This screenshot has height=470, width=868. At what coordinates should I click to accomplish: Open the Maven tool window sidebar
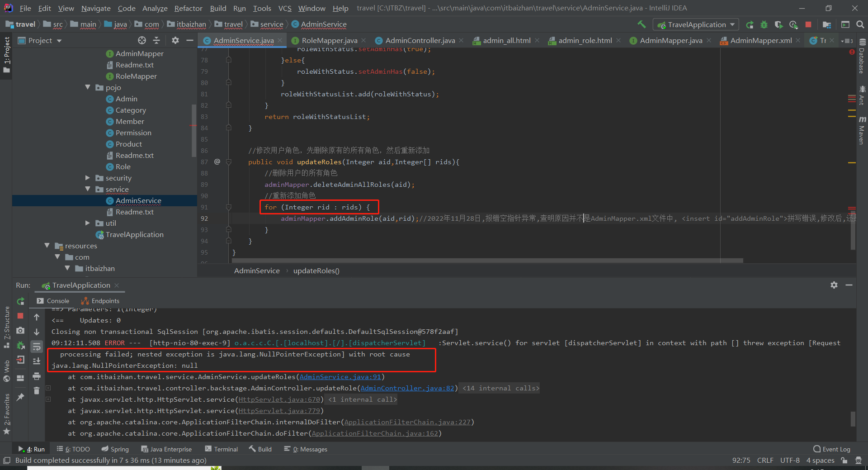pos(862,130)
